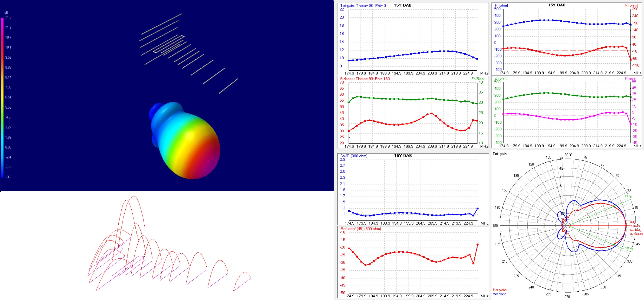Click the vertical gain color scale bar

pos(2,97)
